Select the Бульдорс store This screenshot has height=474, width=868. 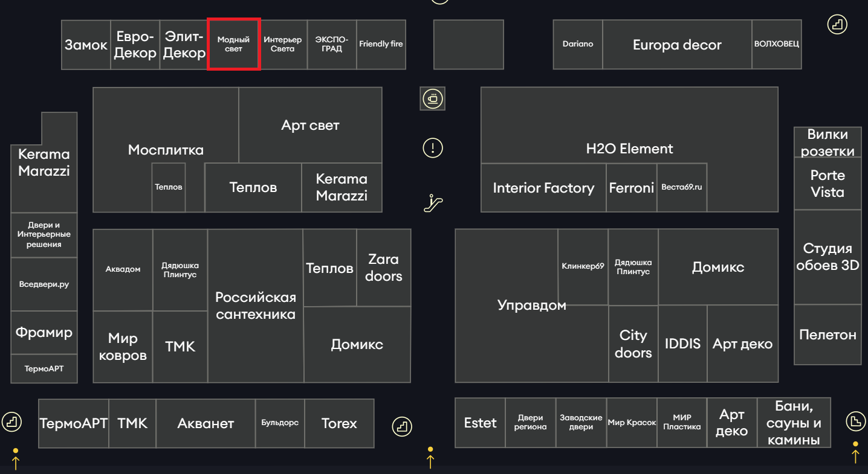point(280,423)
